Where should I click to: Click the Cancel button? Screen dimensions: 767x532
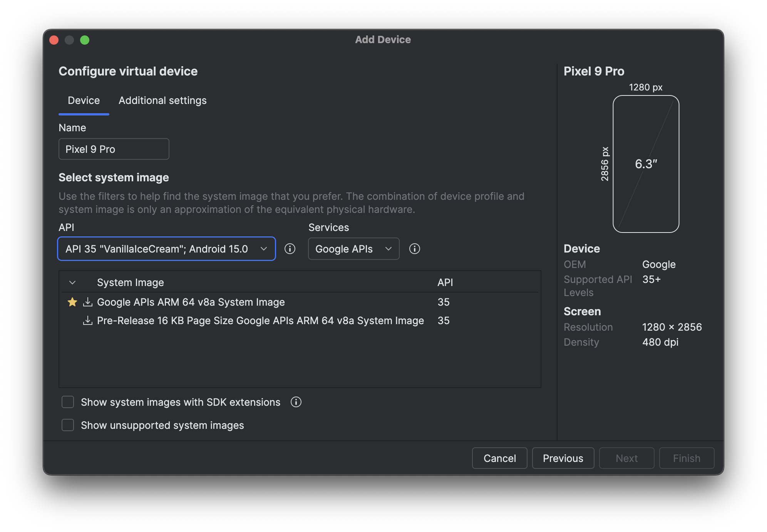point(499,458)
